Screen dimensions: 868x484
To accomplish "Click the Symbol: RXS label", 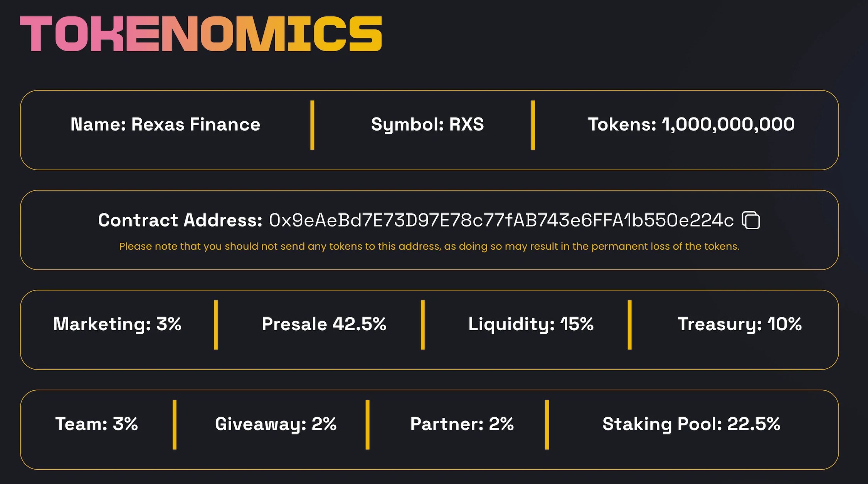I will point(427,124).
